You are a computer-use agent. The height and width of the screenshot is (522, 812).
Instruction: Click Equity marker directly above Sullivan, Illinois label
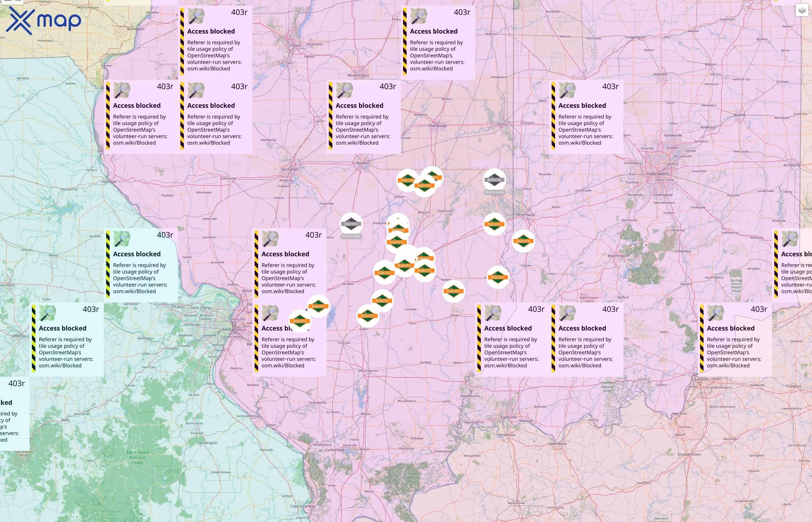pyautogui.click(x=407, y=180)
